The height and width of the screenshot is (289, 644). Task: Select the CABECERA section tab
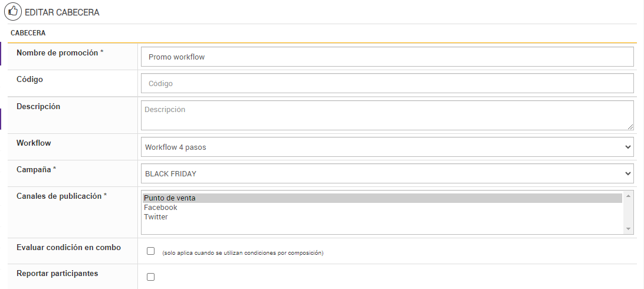point(28,33)
